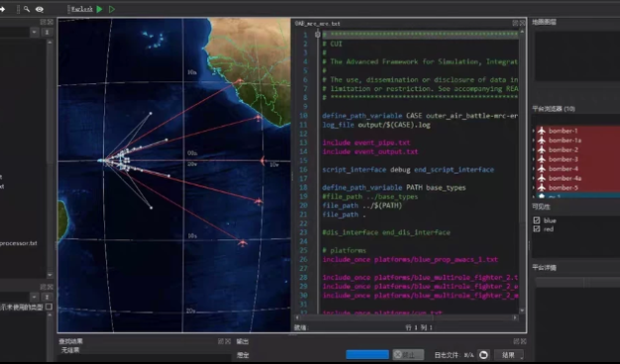Image resolution: width=620 pixels, height=364 pixels.
Task: Click processor.txt file in left panel
Action: click(x=18, y=243)
